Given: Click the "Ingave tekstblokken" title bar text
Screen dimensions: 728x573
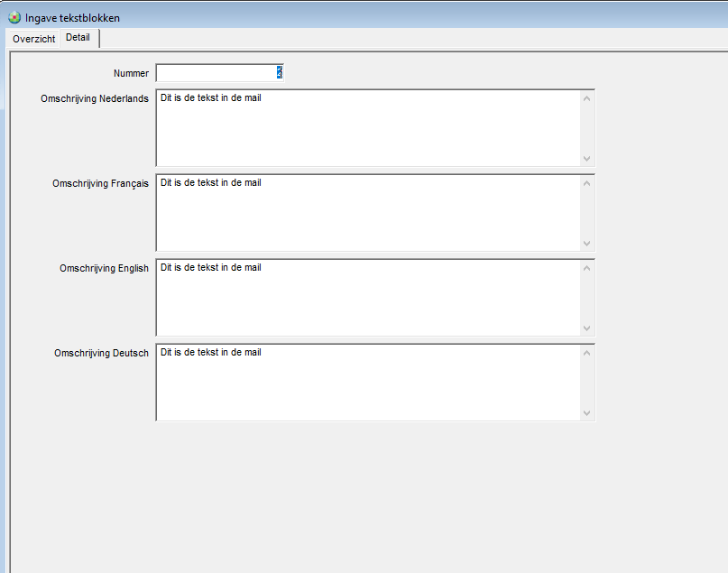Looking at the screenshot, I should [72, 18].
